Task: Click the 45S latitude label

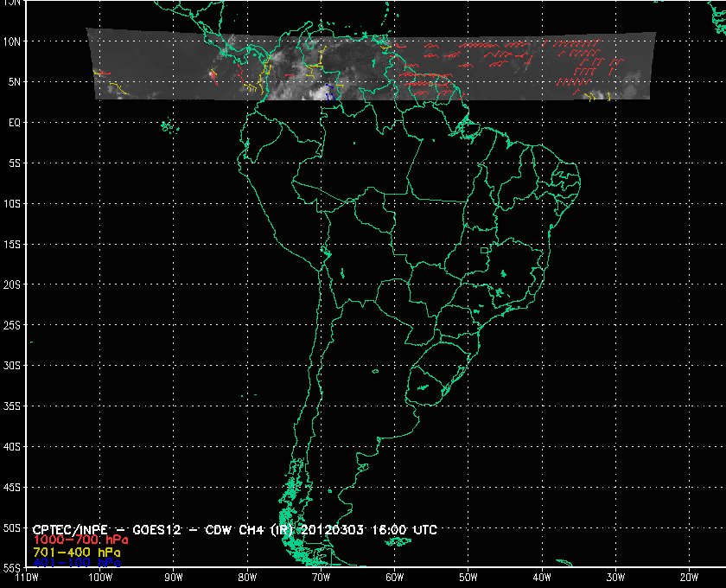Action: click(x=12, y=488)
